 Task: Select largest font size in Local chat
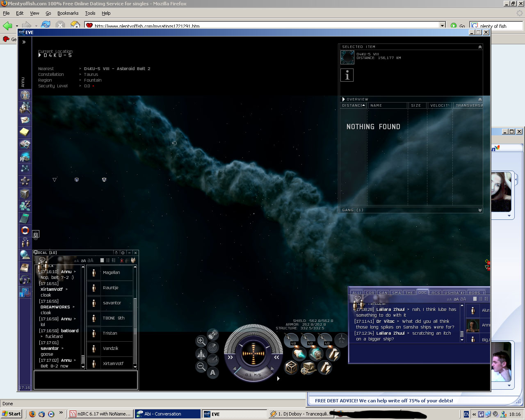(x=90, y=260)
